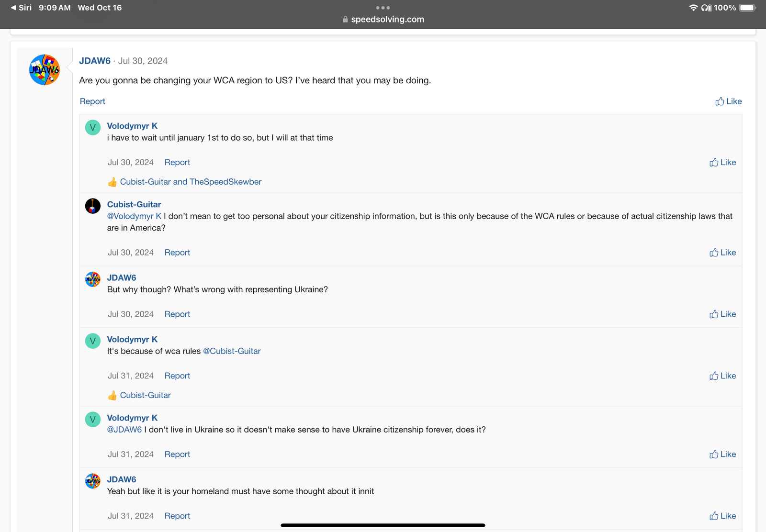Image resolution: width=766 pixels, height=532 pixels.
Task: Report JDAW6's 'But why though' comment
Action: coord(177,314)
